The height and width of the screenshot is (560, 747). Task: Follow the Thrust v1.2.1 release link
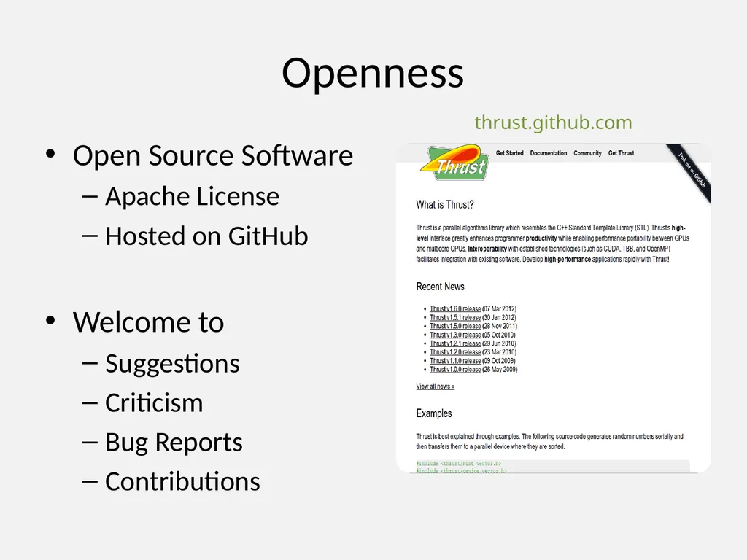455,343
